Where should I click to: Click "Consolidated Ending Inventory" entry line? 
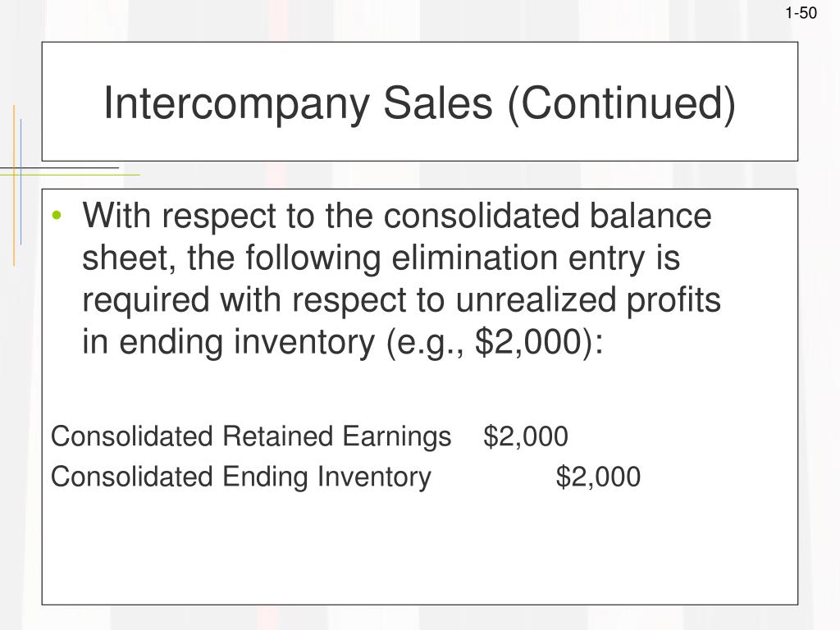tap(241, 477)
